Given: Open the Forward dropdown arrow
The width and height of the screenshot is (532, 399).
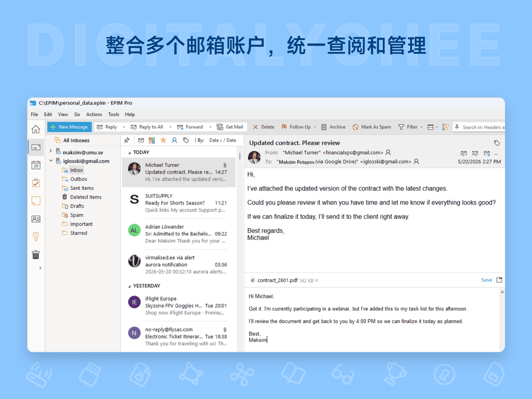Looking at the screenshot, I should (x=210, y=127).
